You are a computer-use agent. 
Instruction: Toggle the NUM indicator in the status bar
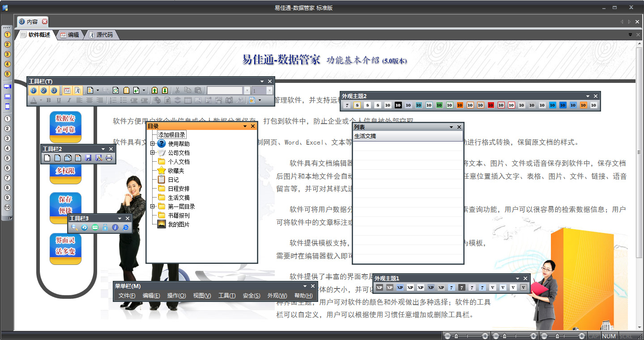point(609,336)
